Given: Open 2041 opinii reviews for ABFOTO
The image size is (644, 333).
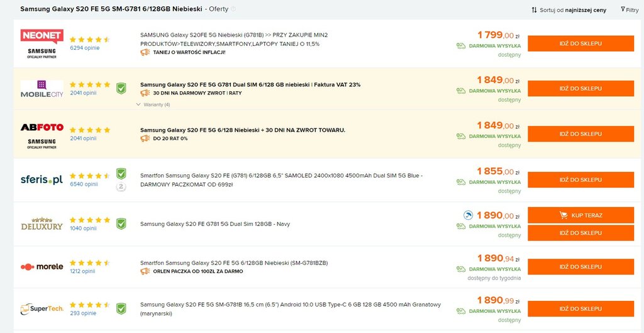Looking at the screenshot, I should point(83,138).
